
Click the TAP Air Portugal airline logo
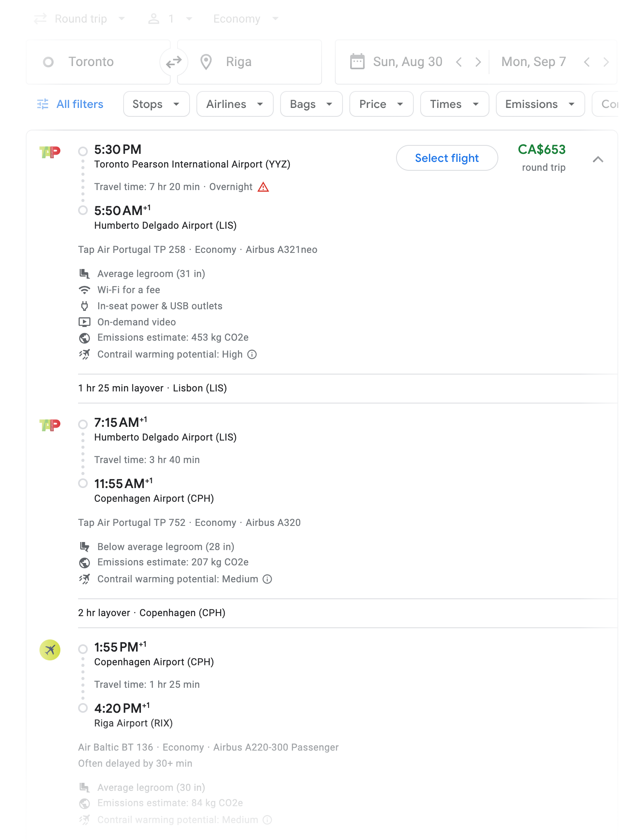49,152
